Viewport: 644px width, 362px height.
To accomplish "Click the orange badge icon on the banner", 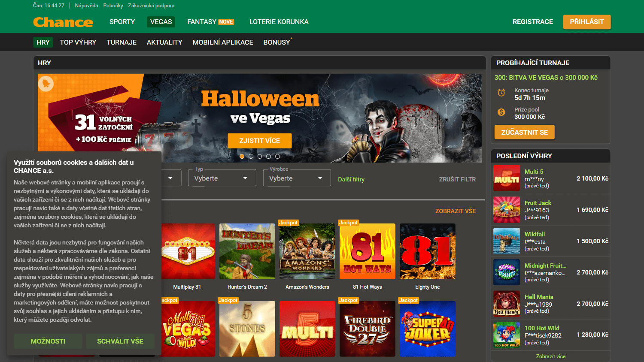I will point(46,83).
